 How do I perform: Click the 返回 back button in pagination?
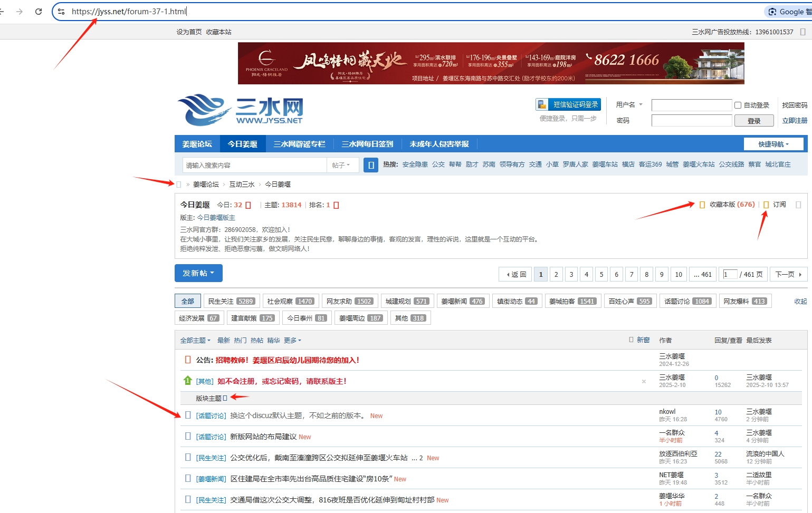(517, 274)
